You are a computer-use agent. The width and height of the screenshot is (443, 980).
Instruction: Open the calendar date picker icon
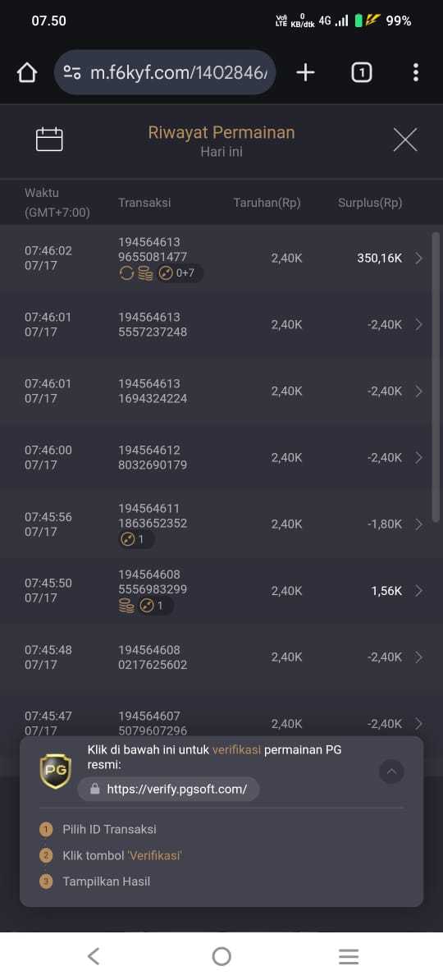pos(49,140)
